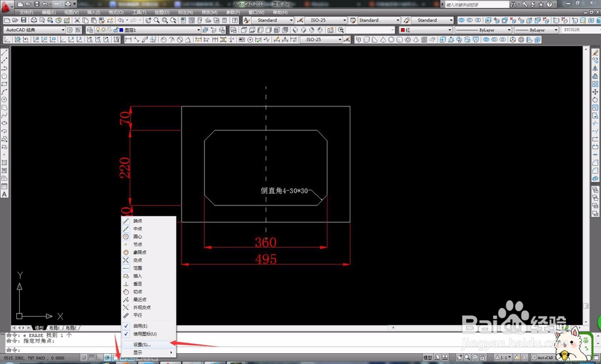Select the Line tool in the Draw toolbar

5,52
